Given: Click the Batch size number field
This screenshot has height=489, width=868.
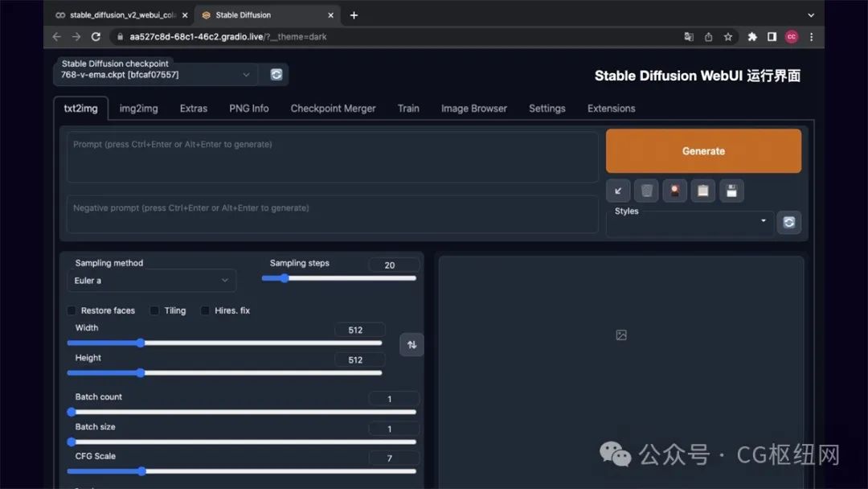Looking at the screenshot, I should coord(394,429).
